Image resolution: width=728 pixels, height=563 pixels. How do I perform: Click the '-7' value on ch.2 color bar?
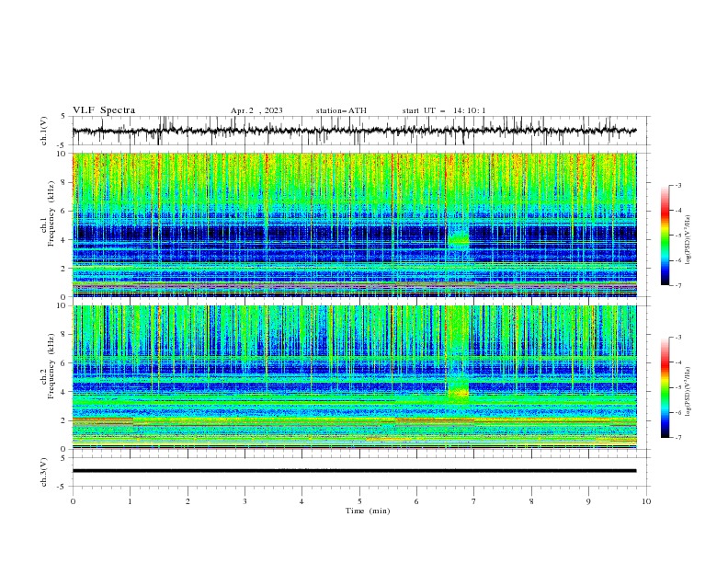tap(677, 438)
